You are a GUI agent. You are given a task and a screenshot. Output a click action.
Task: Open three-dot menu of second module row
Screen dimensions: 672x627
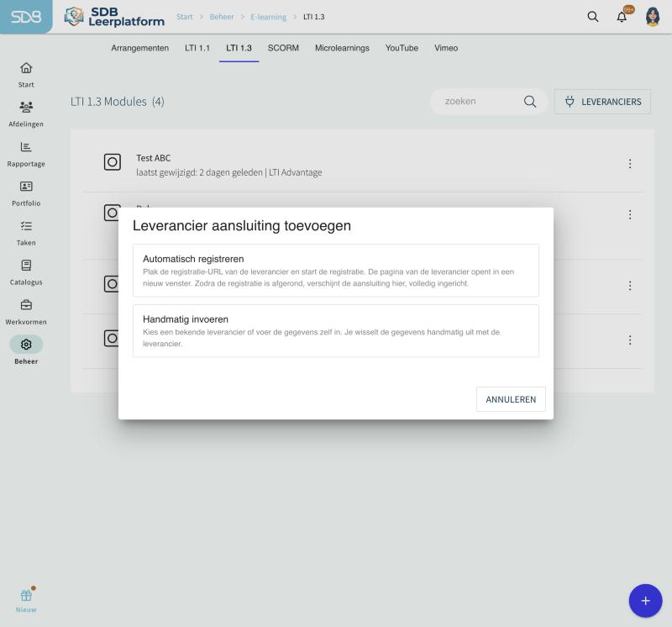[x=630, y=214]
